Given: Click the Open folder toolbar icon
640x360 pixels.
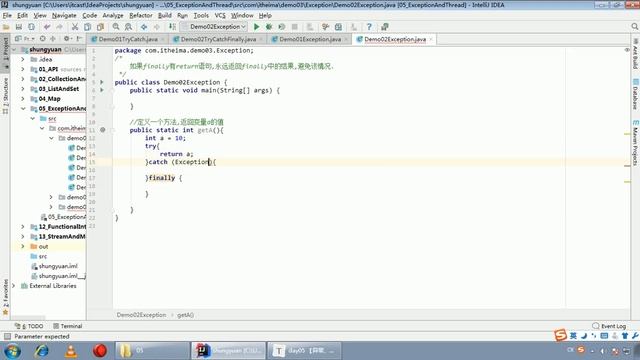Looking at the screenshot, I should click(6, 27).
